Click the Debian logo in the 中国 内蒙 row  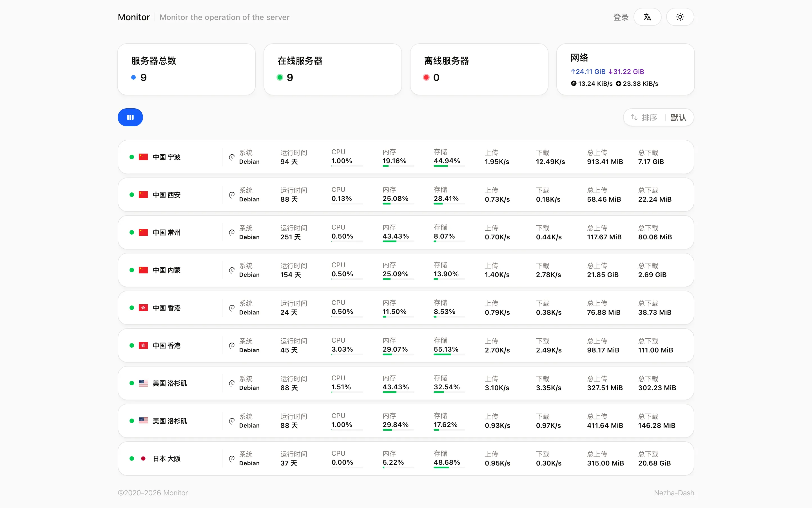(x=232, y=270)
